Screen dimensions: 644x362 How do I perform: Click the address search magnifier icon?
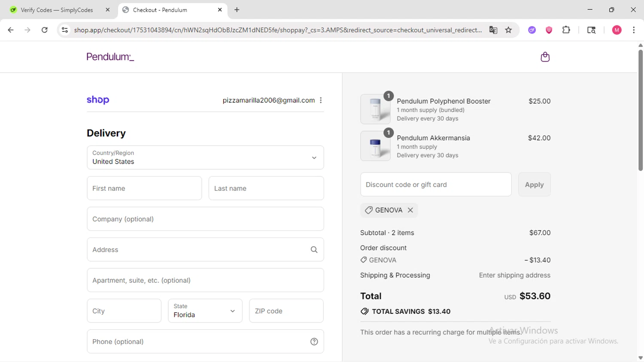coord(314,250)
